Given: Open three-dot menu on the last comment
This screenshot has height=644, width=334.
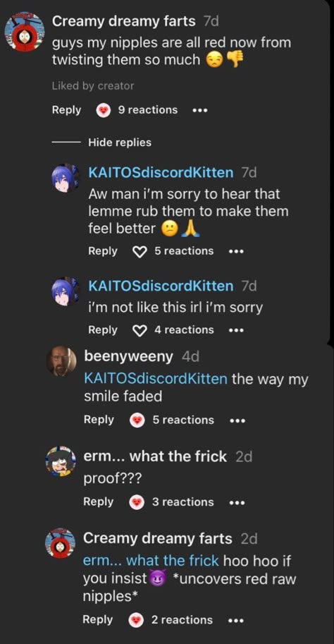Looking at the screenshot, I should point(236,621).
